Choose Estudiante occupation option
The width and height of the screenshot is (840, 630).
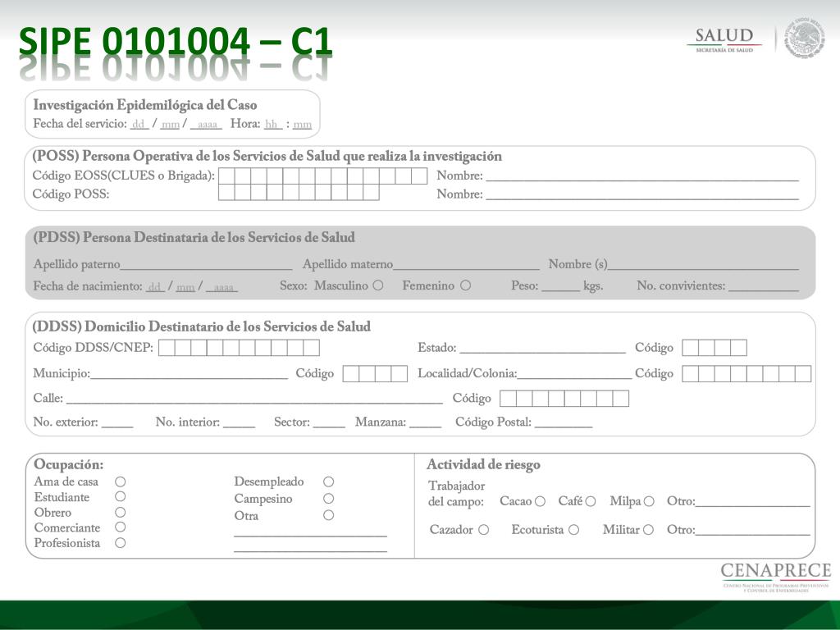121,496
